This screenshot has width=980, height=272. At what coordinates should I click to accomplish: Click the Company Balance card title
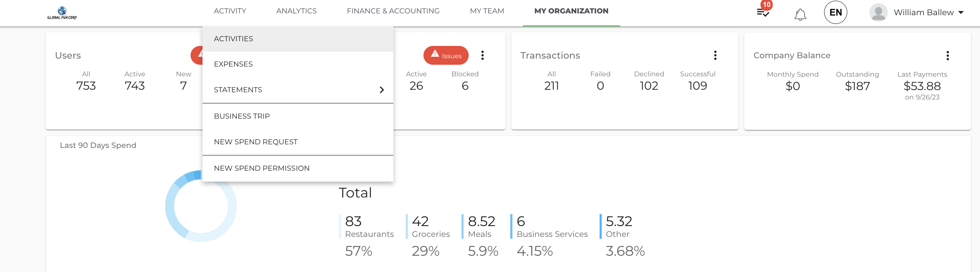point(791,56)
